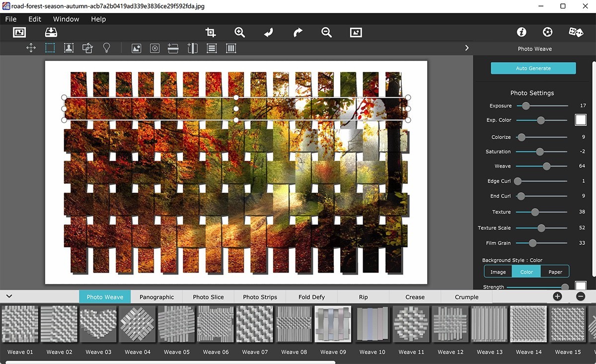Select the Move tool with crossed arrows

coord(31,48)
